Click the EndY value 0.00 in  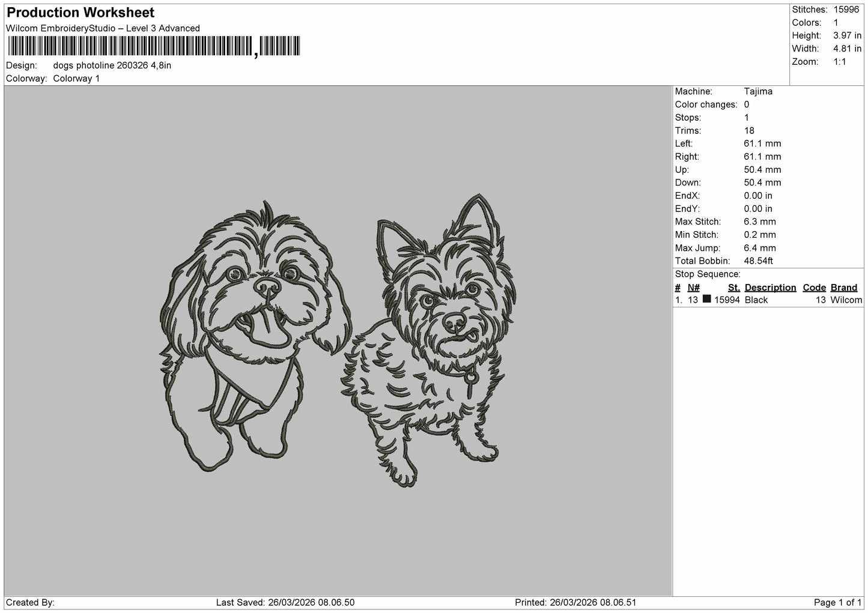coord(758,209)
